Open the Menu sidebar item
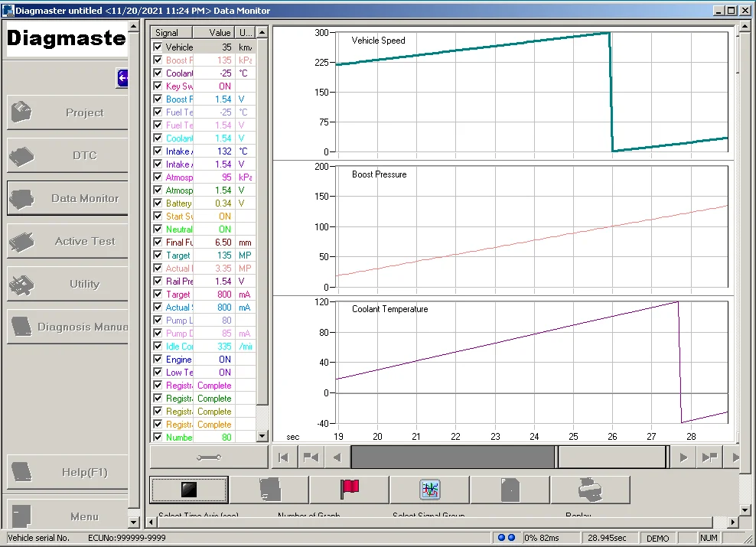This screenshot has height=547, width=756. (x=67, y=515)
